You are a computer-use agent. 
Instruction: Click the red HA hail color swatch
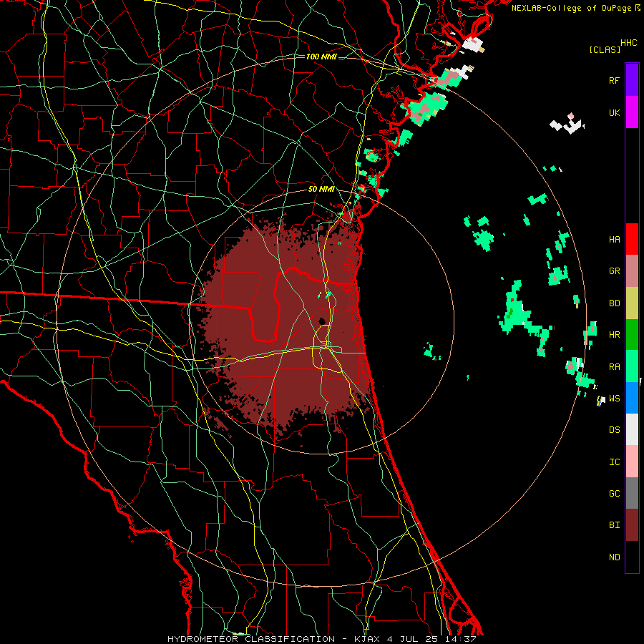632,239
